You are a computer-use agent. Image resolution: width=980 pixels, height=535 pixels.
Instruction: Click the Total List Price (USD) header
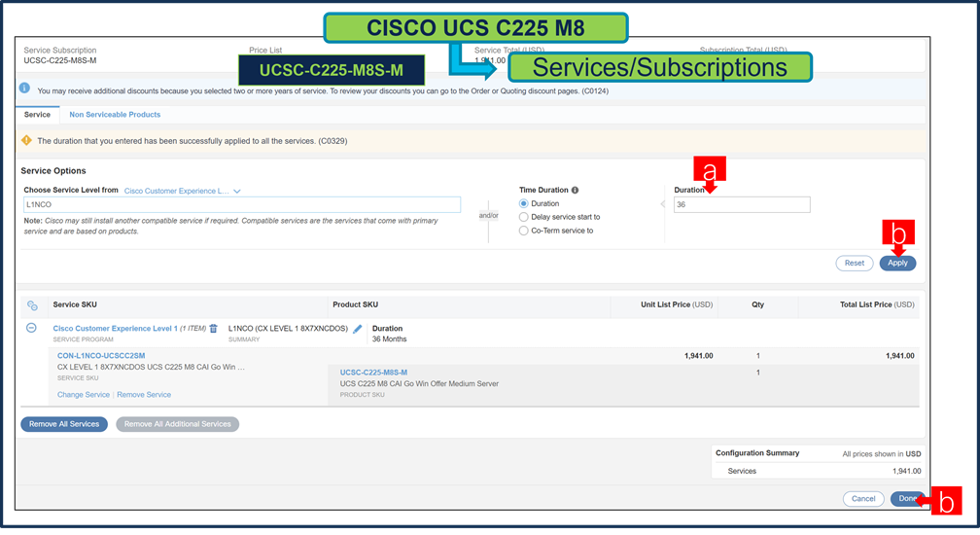(877, 305)
